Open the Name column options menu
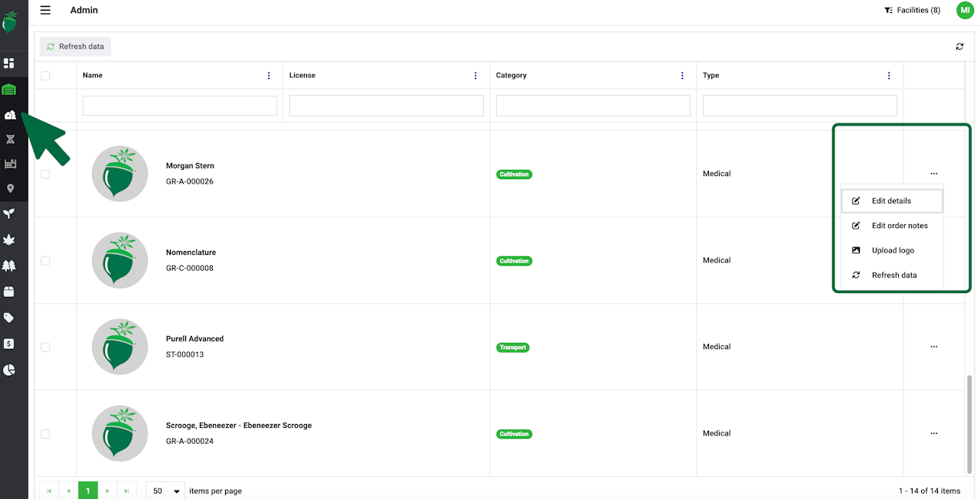This screenshot has height=499, width=980. (269, 76)
